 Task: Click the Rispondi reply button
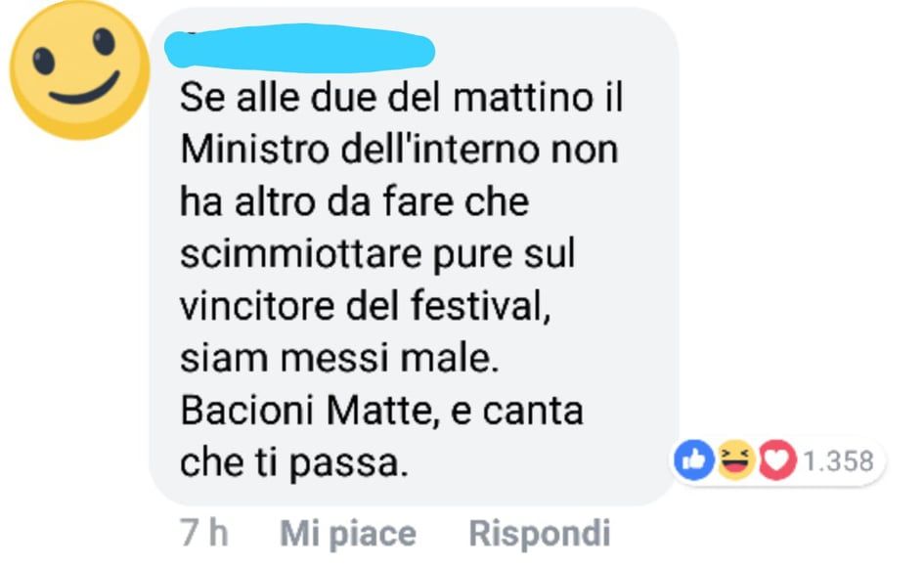[539, 534]
